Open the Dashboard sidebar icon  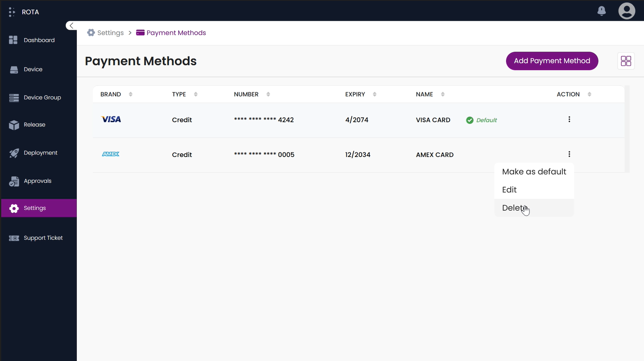(13, 40)
